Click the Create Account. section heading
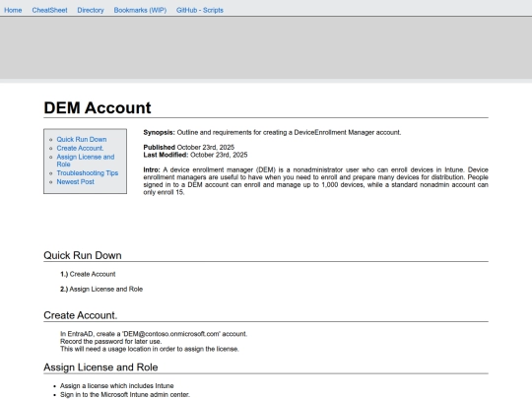This screenshot has height=399, width=532. click(x=81, y=315)
